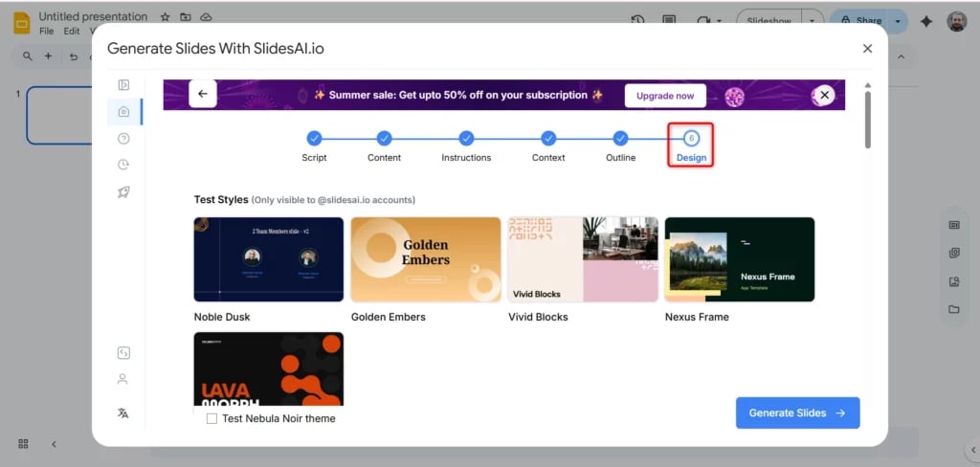The width and height of the screenshot is (980, 467).
Task: Click the dialog's vertical scrollbar
Action: tap(868, 120)
